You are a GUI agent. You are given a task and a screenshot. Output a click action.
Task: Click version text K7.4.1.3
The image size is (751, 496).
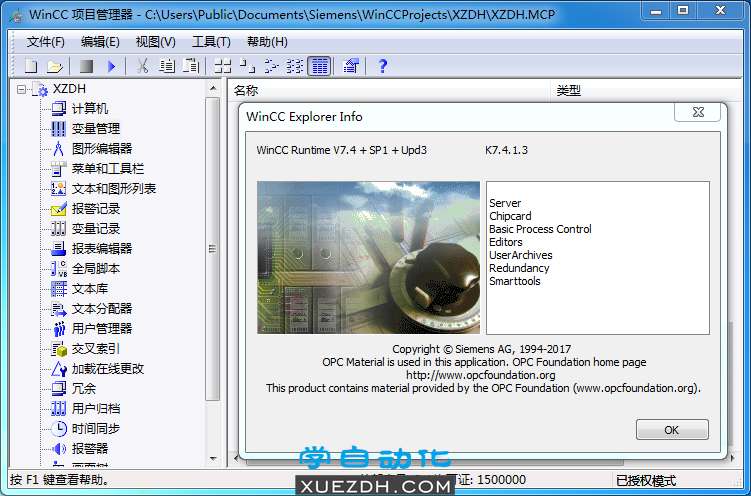(506, 150)
